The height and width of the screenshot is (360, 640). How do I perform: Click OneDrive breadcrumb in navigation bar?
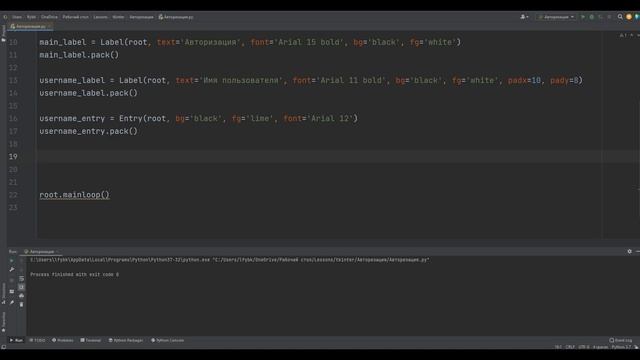(49, 17)
